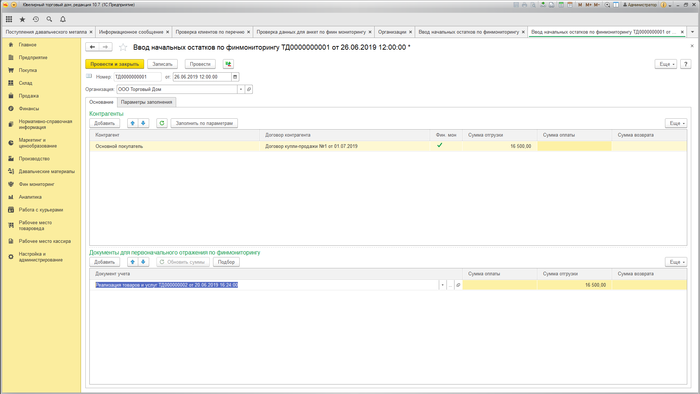Image resolution: width=700 pixels, height=394 pixels.
Task: Open the global search magnifier icon
Action: (49, 19)
